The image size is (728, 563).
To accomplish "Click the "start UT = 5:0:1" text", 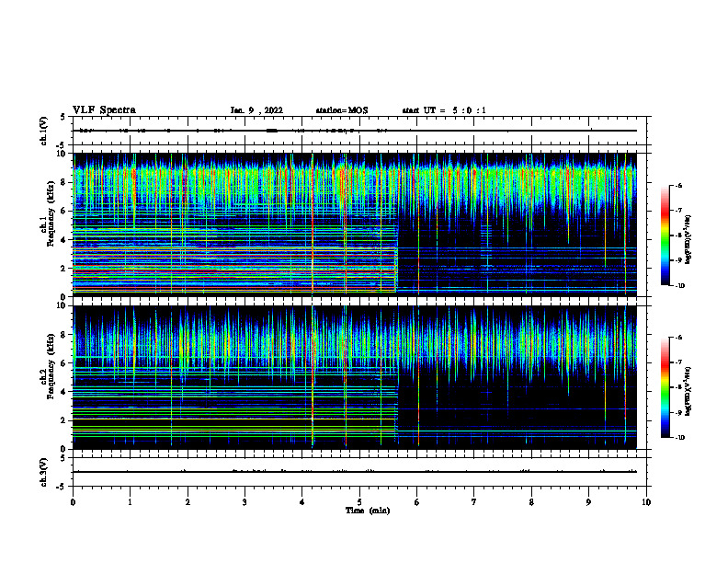I will (444, 110).
